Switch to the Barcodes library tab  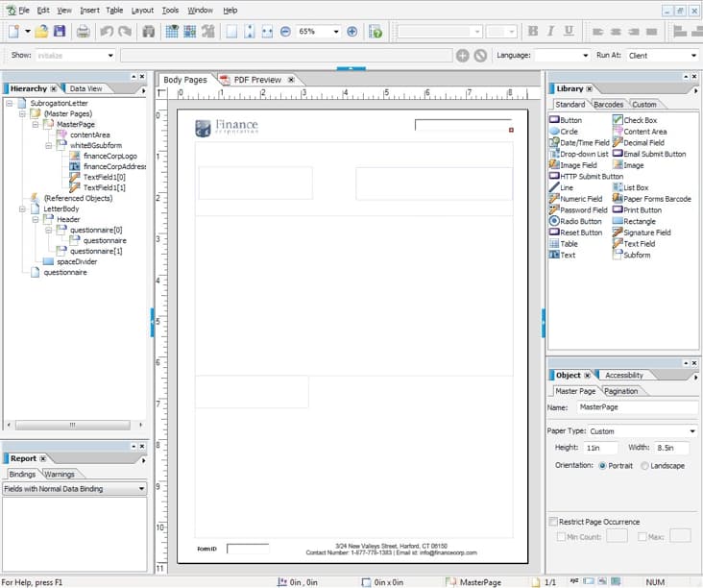tap(608, 104)
